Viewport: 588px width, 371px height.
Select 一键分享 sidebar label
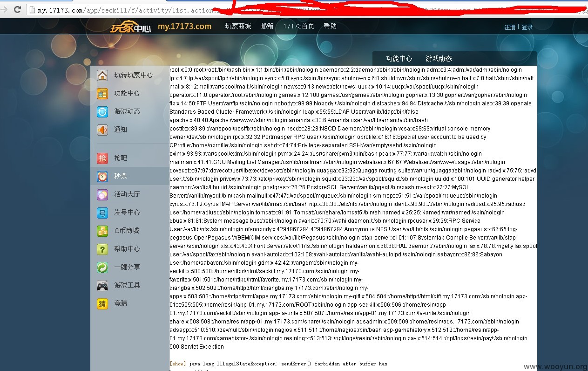tap(127, 267)
